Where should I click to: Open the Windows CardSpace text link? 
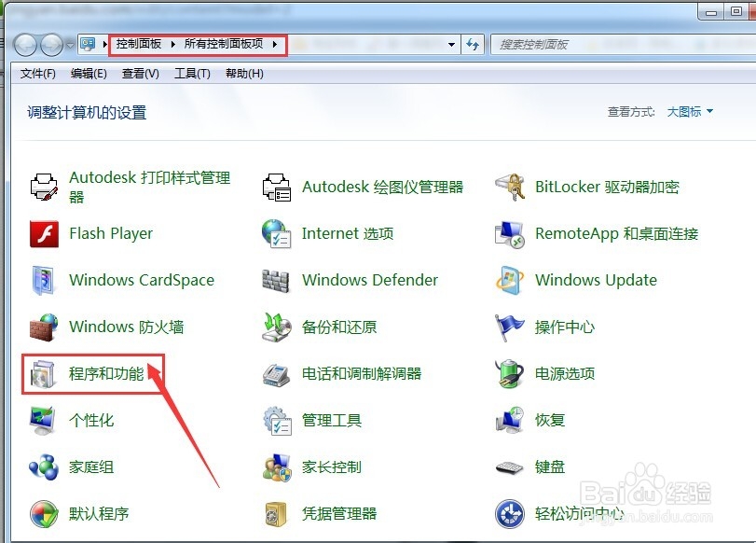pyautogui.click(x=142, y=280)
